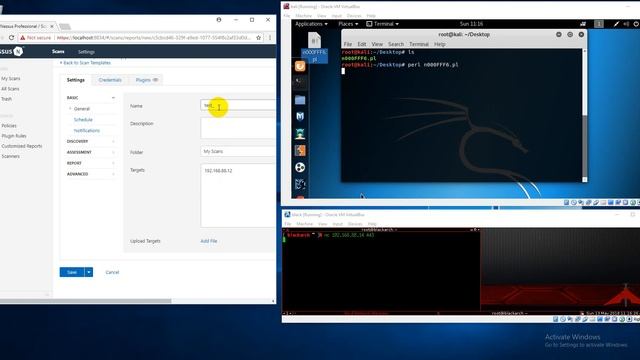Launch Metasploit from Kali dock
The width and height of the screenshot is (640, 360).
(x=300, y=117)
